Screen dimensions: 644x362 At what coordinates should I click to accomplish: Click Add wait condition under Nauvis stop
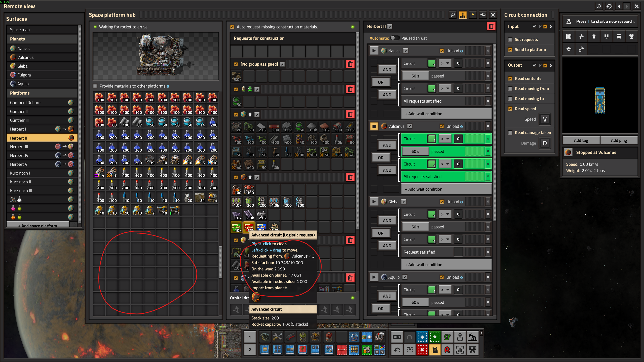pyautogui.click(x=446, y=114)
